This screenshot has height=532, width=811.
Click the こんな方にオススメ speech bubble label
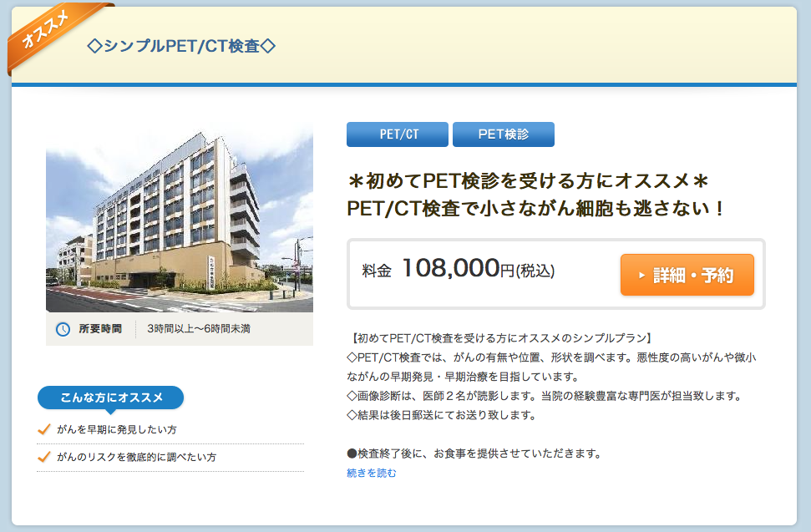coord(111,398)
